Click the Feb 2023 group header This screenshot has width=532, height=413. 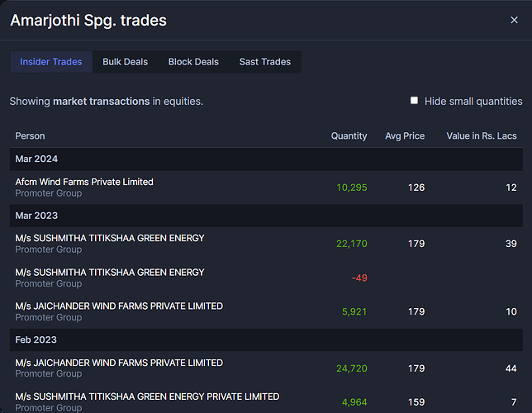pyautogui.click(x=36, y=339)
